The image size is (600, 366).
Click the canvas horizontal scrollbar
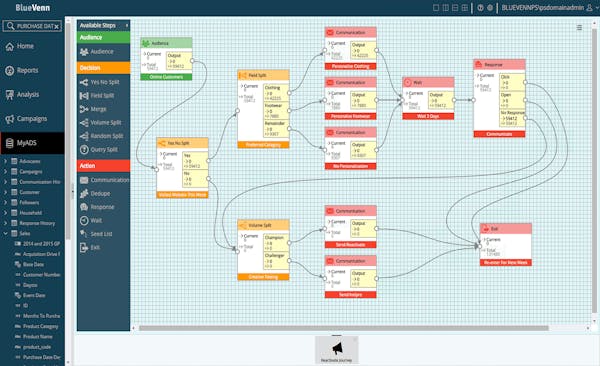(x=343, y=328)
